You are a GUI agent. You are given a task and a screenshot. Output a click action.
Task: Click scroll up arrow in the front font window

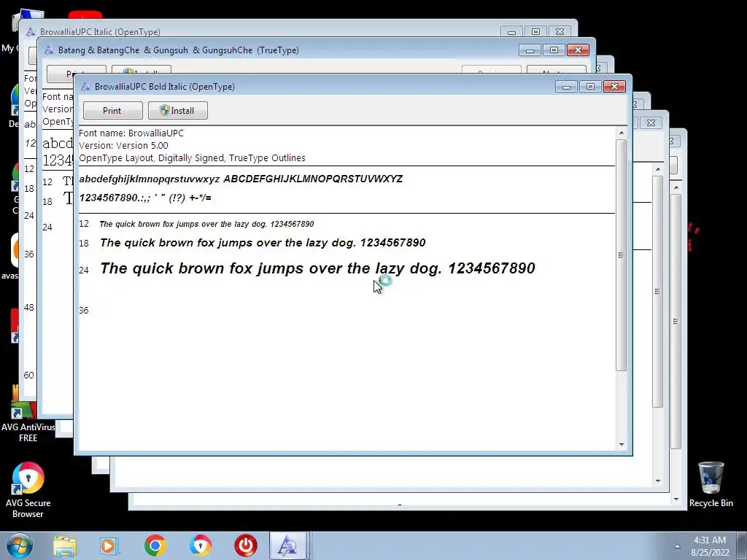click(621, 133)
